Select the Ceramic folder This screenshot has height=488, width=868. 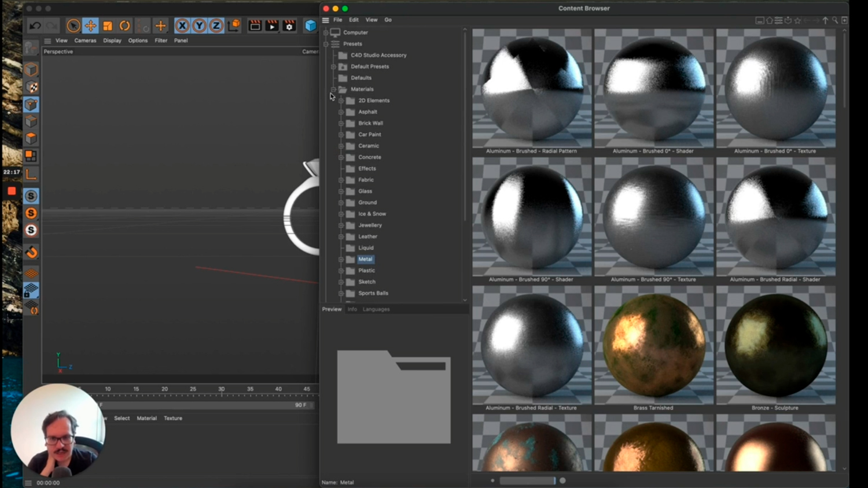click(369, 146)
